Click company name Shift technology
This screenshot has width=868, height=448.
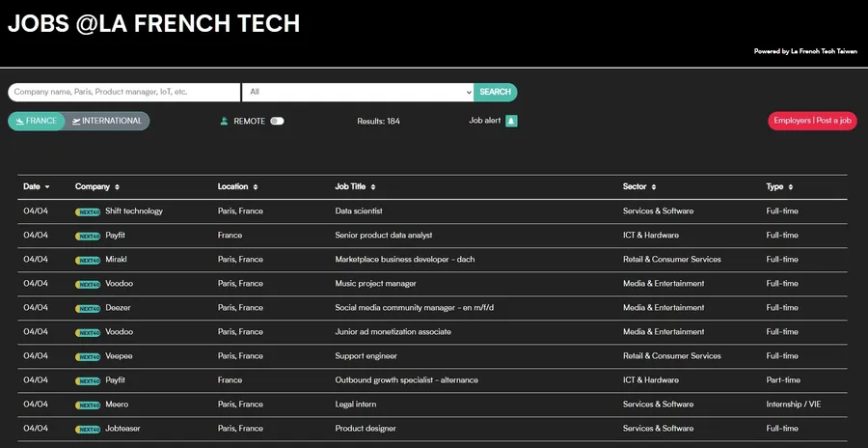click(x=134, y=211)
